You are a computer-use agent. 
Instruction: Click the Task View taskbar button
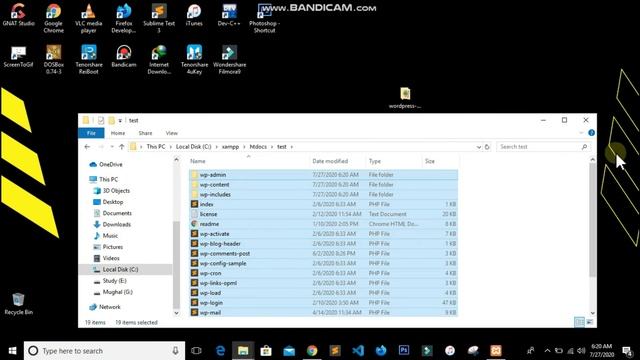pos(196,351)
